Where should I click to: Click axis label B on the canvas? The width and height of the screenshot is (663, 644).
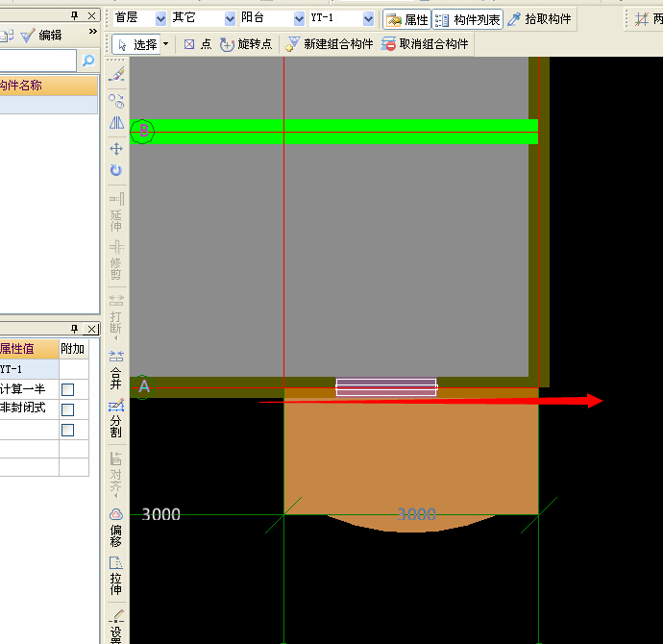coord(143,132)
